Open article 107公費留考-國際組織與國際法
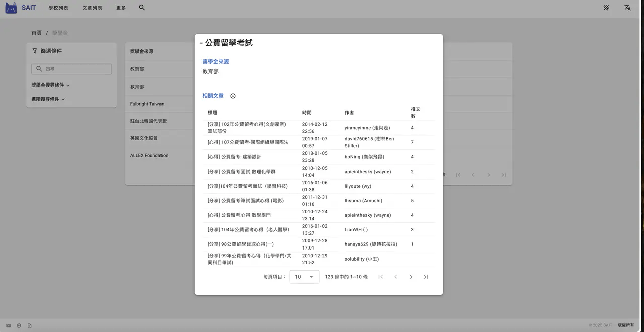Screen dimensions: 644x332 248,142
